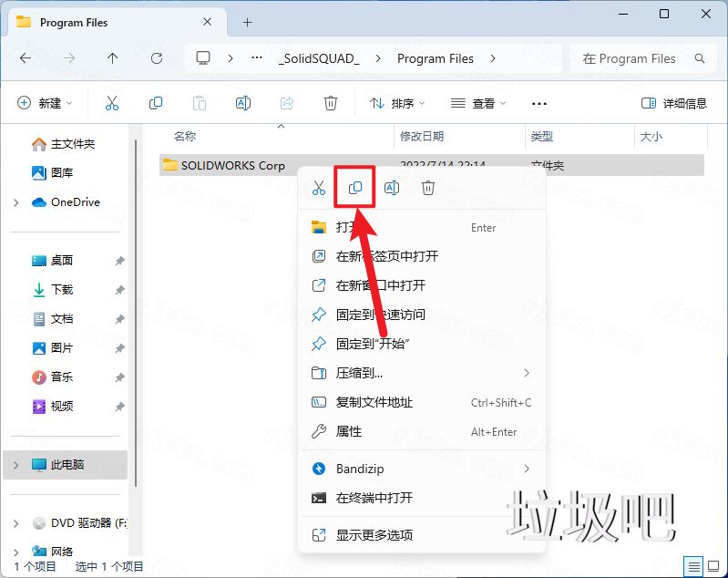This screenshot has width=728, height=578.
Task: Expand the OneDrive tree node
Action: pos(16,202)
